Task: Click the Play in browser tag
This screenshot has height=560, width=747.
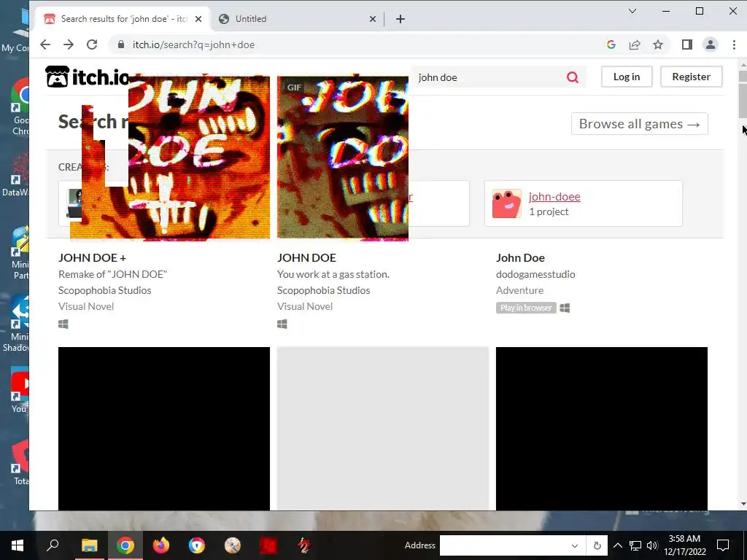Action: (x=526, y=308)
